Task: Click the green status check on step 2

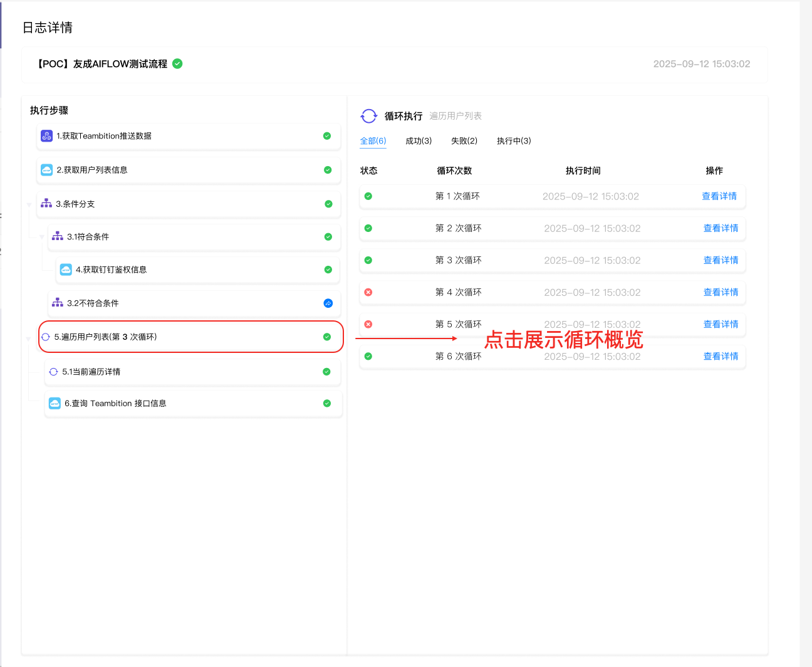Action: tap(328, 170)
